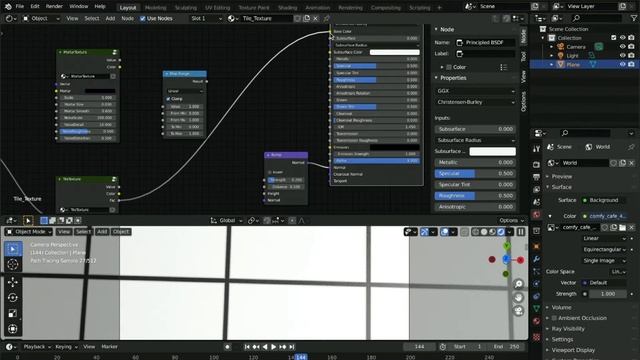Screen dimensions: 640x360
Task: Click the Marker menu in timeline
Action: click(x=109, y=347)
